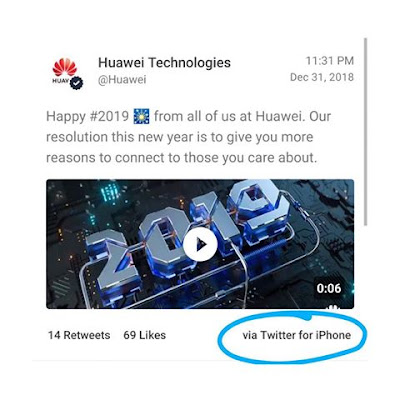The width and height of the screenshot is (400, 400).
Task: Click the 11:31 PM timestamp
Action: coord(329,61)
